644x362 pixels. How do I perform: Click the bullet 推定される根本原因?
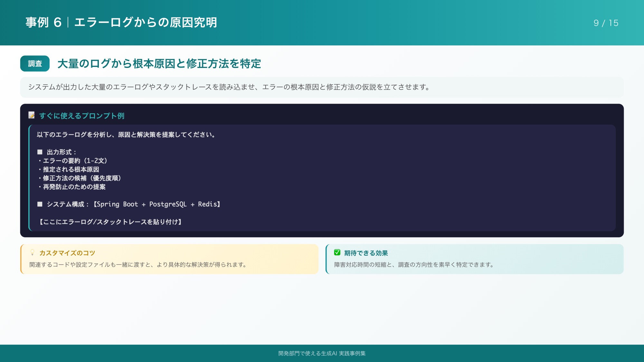68,169
